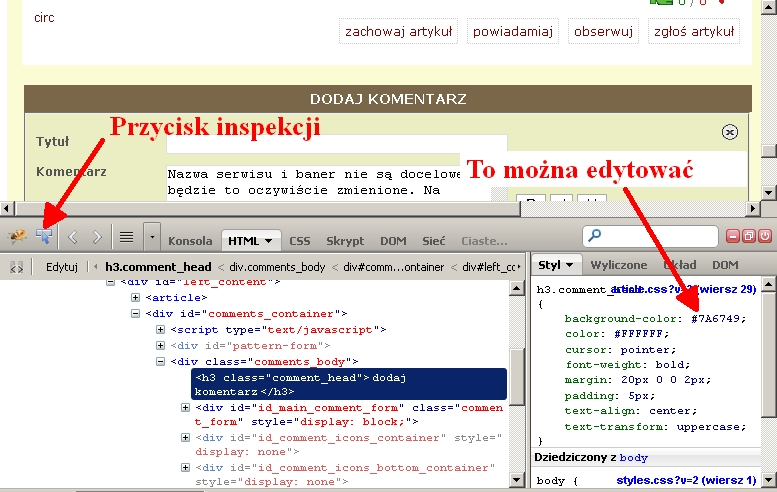This screenshot has height=492, width=777.
Task: Collapse the comments_container div node
Action: [135, 314]
